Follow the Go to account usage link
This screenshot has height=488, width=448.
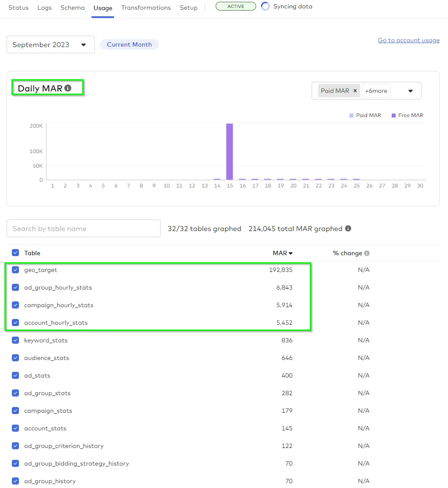(408, 40)
